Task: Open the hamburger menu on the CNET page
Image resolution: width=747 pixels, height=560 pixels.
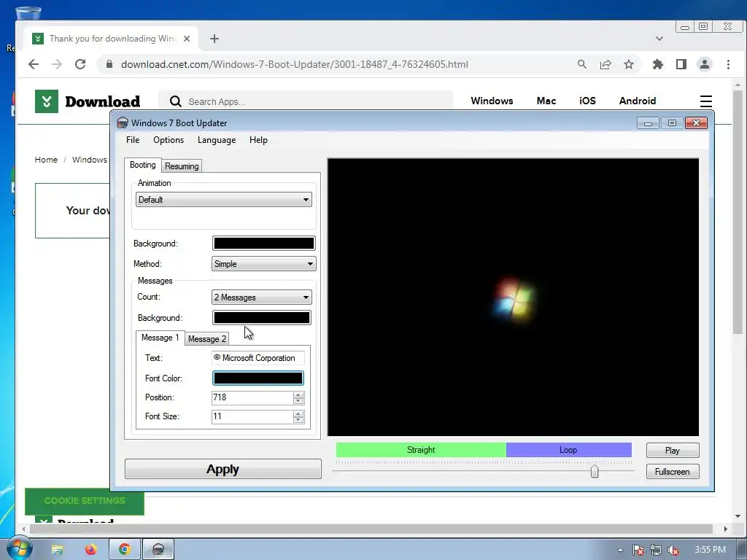Action: click(706, 101)
